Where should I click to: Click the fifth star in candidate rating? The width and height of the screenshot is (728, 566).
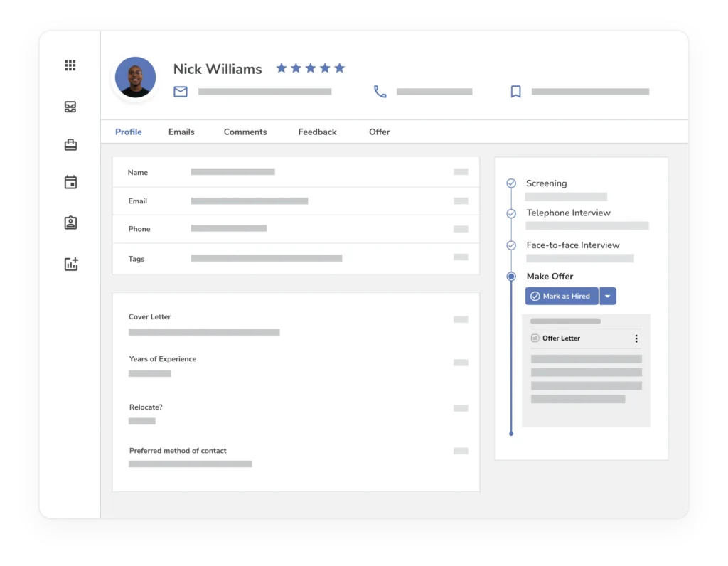click(340, 68)
